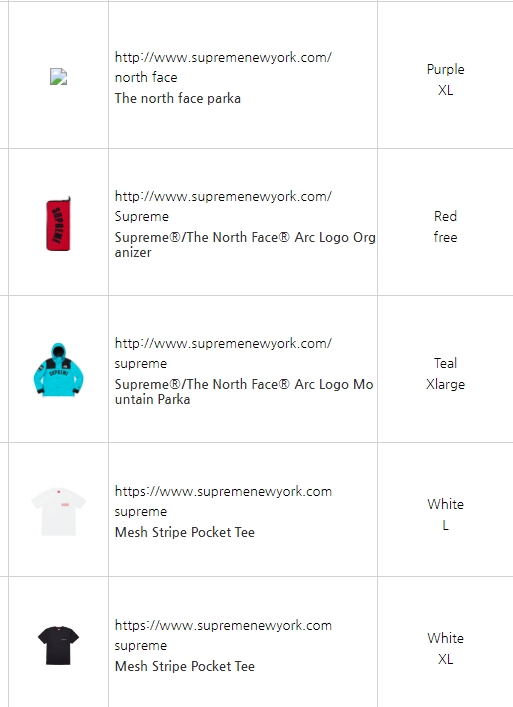513x707 pixels.
Task: Click the white Mesh Stripe Tee thumbnail
Action: 59,511
